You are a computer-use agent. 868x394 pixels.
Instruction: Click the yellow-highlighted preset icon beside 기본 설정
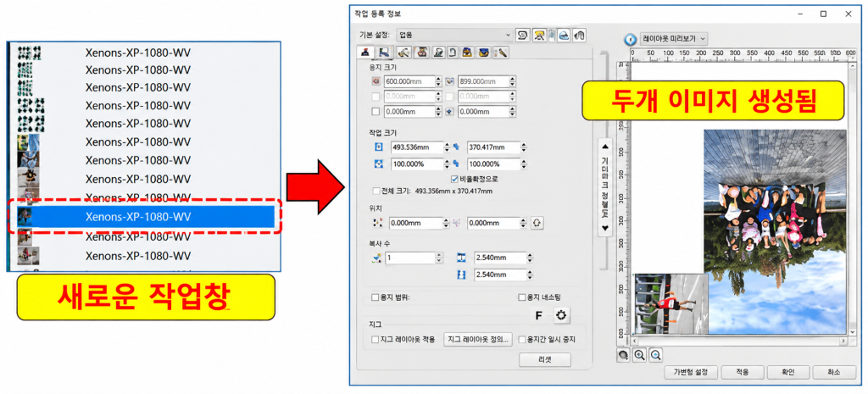click(539, 35)
